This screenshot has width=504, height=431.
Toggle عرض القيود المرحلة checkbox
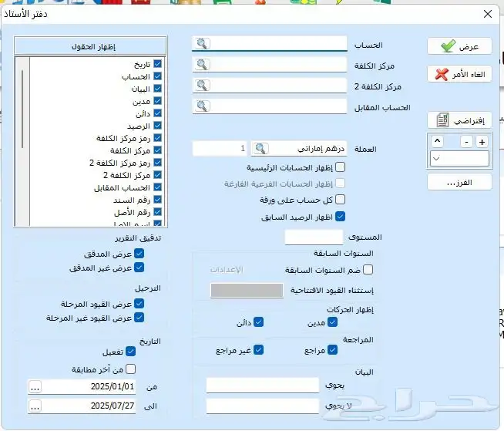tap(139, 303)
